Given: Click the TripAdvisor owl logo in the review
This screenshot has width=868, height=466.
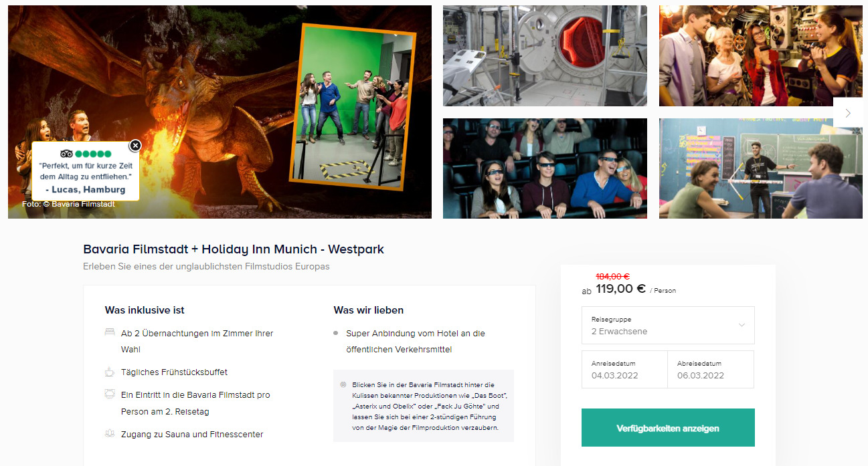Looking at the screenshot, I should (66, 154).
